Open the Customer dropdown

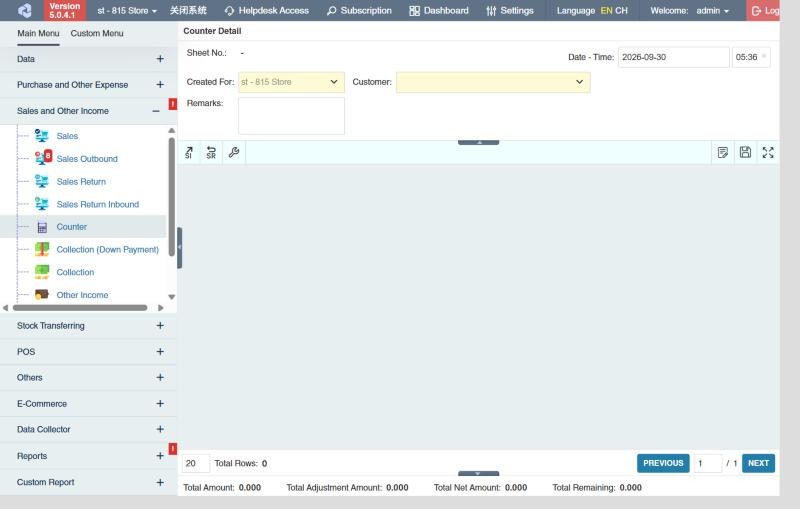point(493,82)
